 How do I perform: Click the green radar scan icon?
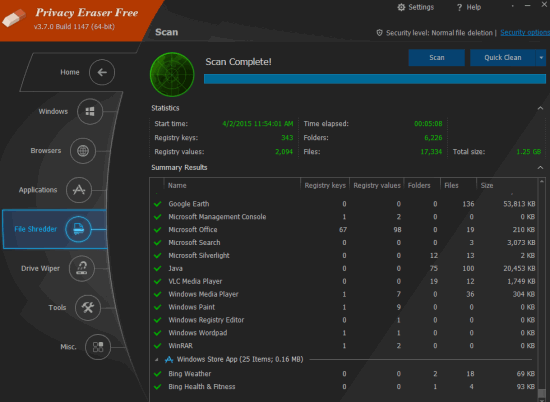tap(172, 74)
